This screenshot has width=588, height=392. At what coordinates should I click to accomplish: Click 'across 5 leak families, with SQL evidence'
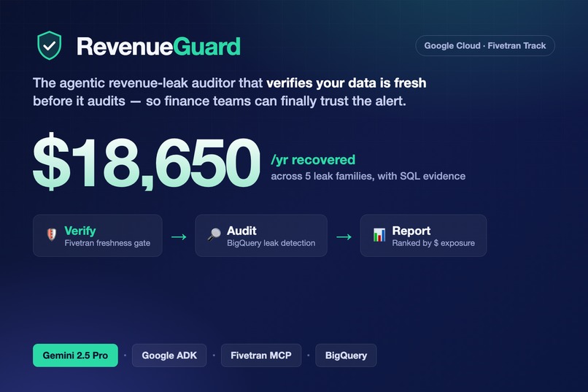368,177
